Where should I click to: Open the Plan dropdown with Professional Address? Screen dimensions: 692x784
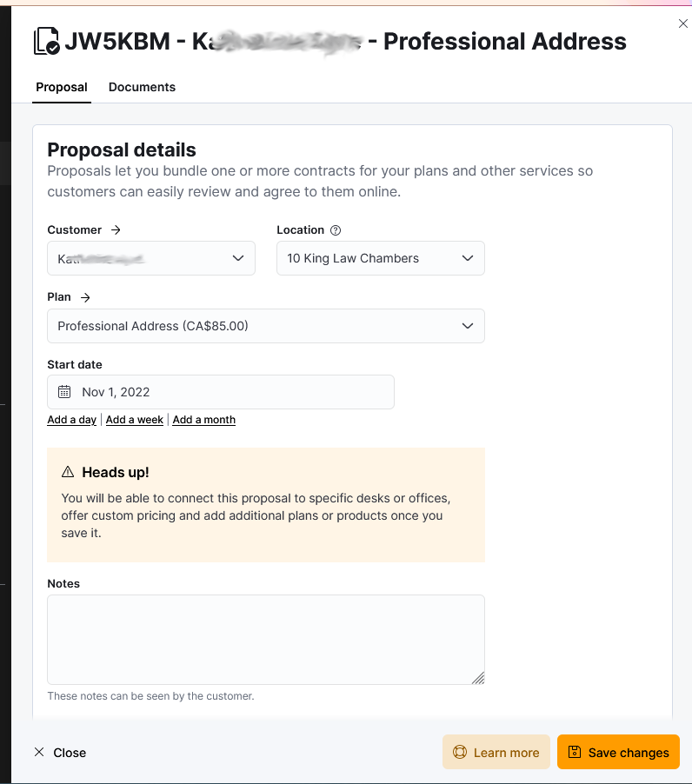[266, 326]
